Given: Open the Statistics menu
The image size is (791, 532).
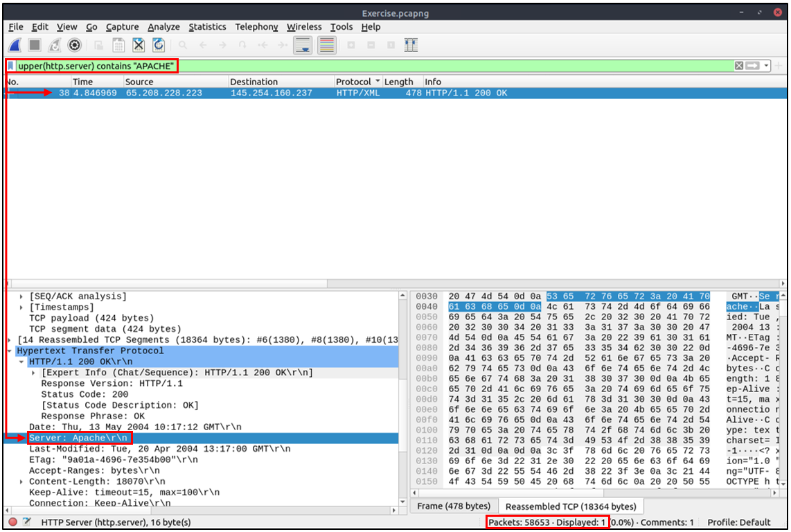Looking at the screenshot, I should (x=207, y=27).
